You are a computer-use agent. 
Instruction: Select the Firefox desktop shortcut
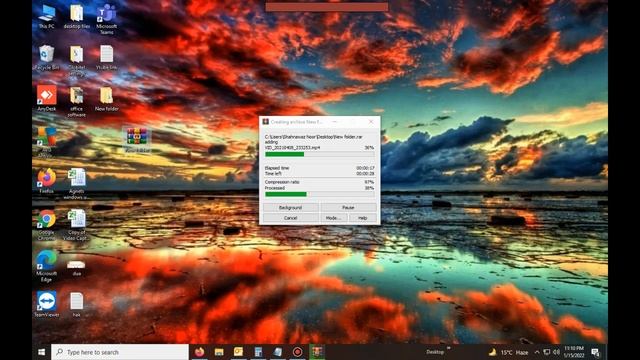pos(47,180)
